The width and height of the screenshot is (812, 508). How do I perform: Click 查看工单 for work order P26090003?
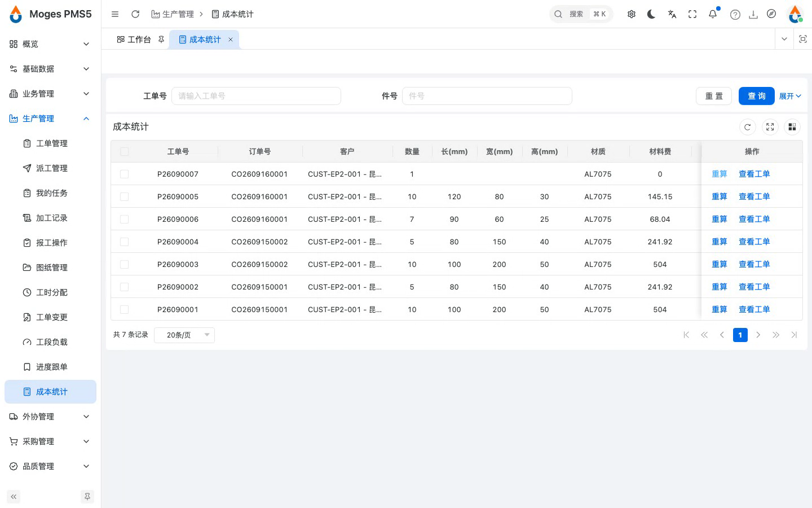click(x=754, y=264)
